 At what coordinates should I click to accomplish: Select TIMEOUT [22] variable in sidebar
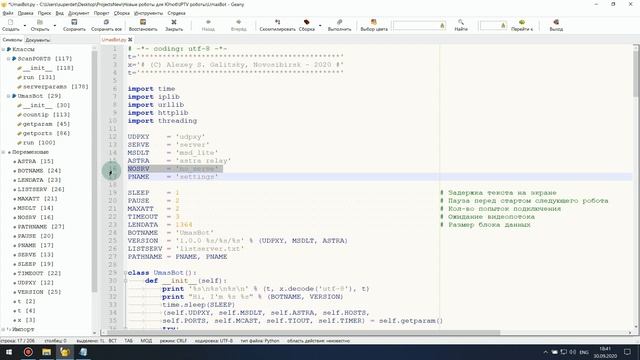tap(39, 273)
